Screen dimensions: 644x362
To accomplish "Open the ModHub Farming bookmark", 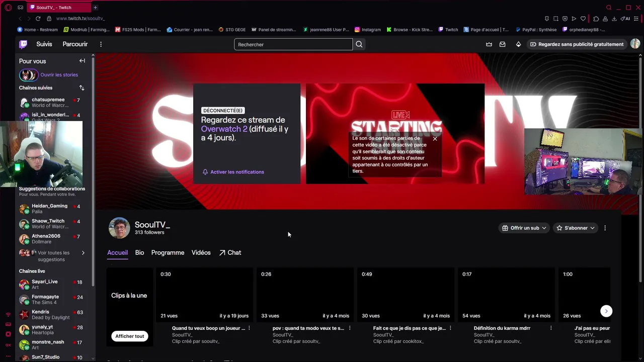I will coord(87,30).
